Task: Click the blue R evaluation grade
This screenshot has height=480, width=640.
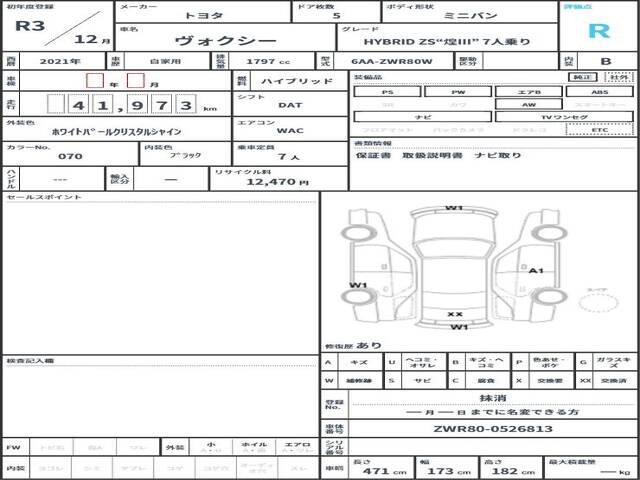Action: (x=598, y=30)
